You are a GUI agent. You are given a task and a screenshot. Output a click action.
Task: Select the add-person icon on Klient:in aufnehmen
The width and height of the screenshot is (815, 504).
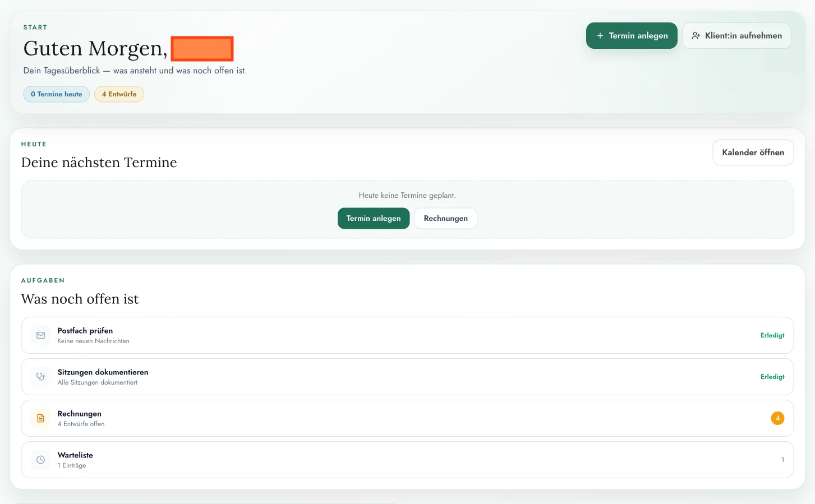pos(696,35)
